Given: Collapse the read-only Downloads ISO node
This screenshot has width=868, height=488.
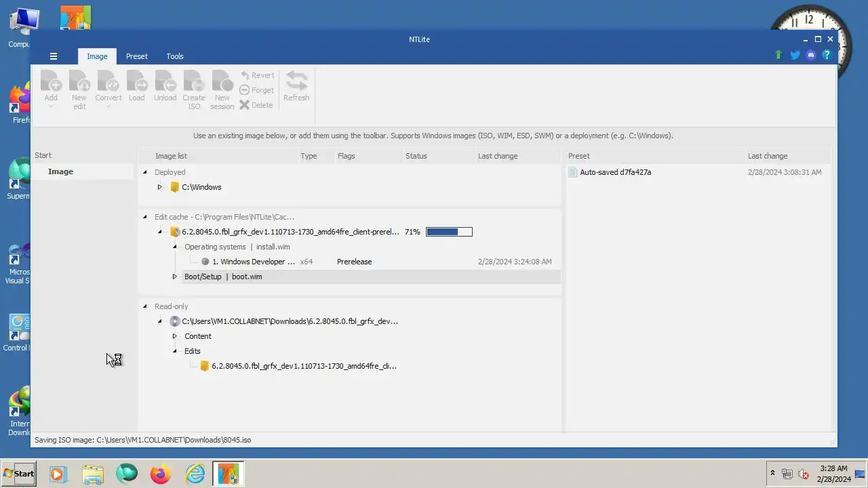Looking at the screenshot, I should click(x=159, y=321).
